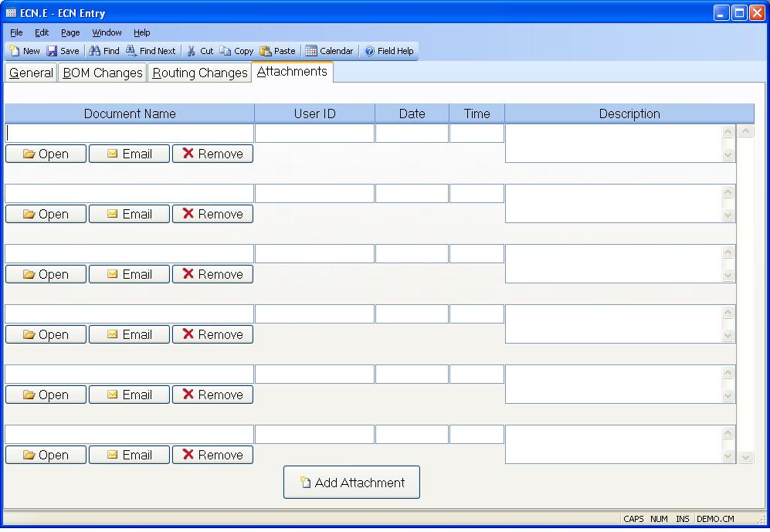Click the Paste clipboard icon
Screen dimensions: 770x532
[266, 51]
